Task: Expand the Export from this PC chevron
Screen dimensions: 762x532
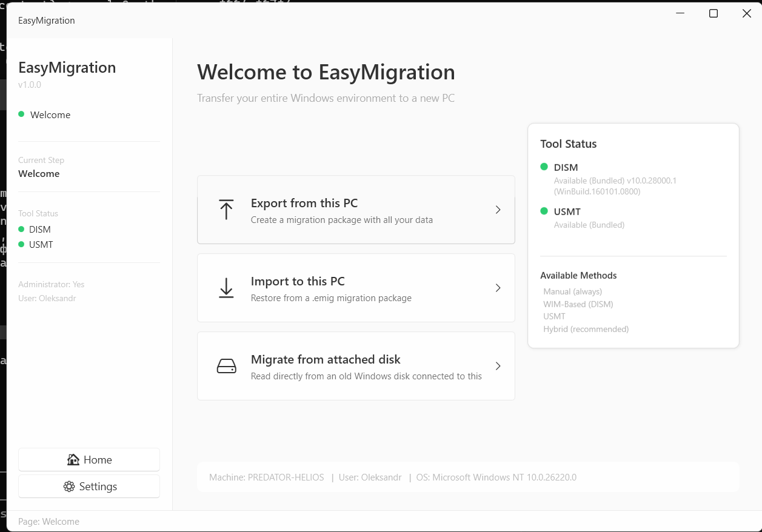Action: 498,210
